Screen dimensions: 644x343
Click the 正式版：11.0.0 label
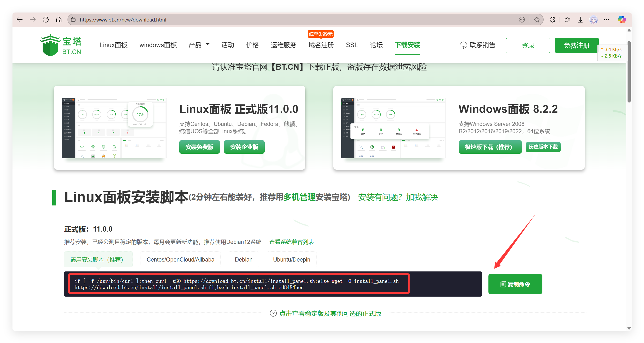88,229
